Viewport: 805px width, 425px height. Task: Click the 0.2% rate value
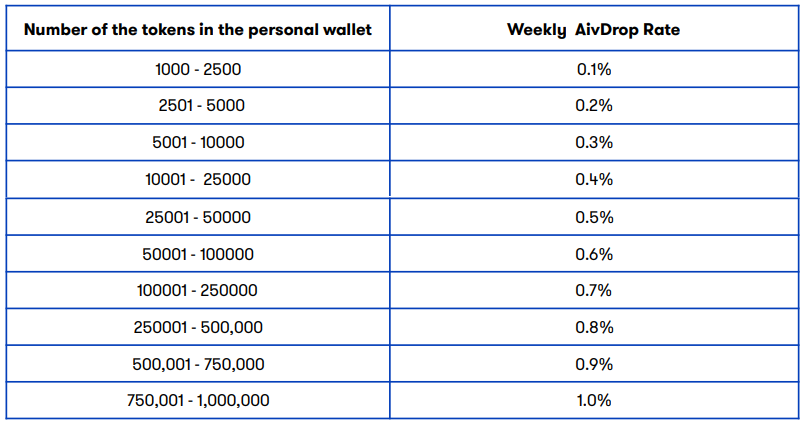(594, 105)
